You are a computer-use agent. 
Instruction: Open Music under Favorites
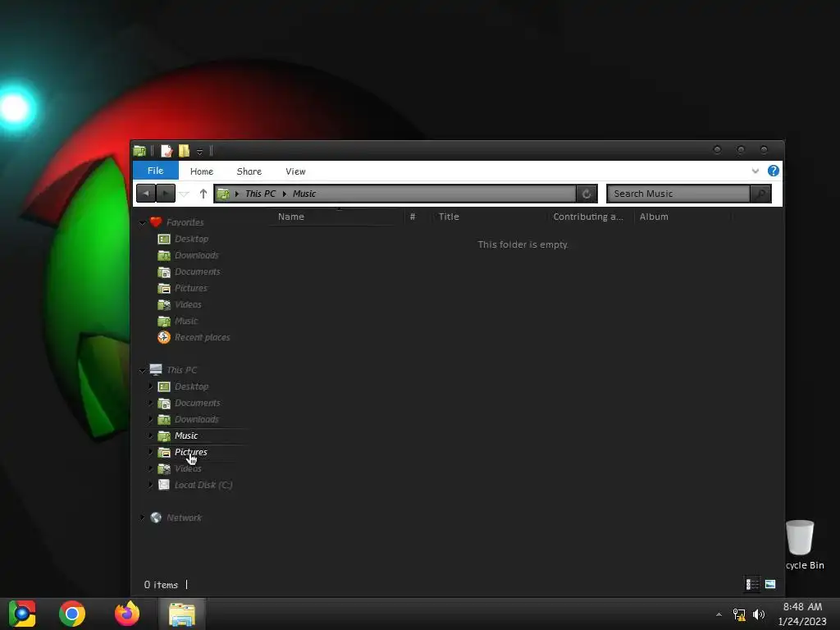click(x=186, y=321)
